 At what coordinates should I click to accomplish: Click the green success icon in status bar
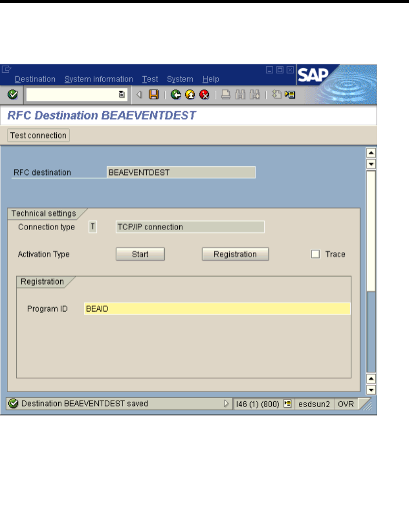click(x=13, y=404)
